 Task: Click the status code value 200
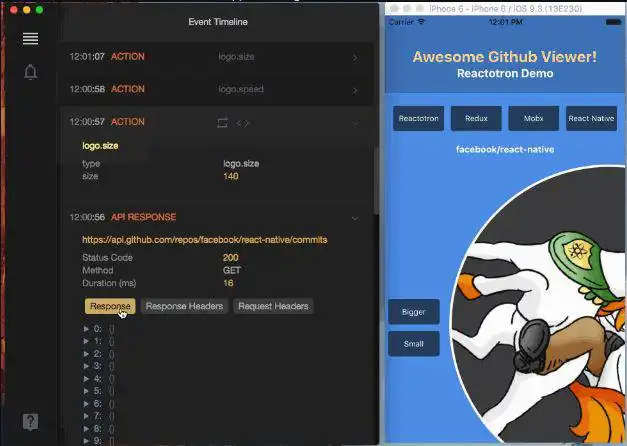click(x=231, y=258)
